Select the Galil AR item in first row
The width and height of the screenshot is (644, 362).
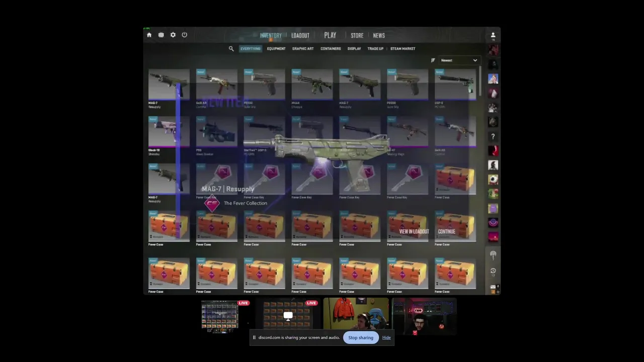pos(216,84)
